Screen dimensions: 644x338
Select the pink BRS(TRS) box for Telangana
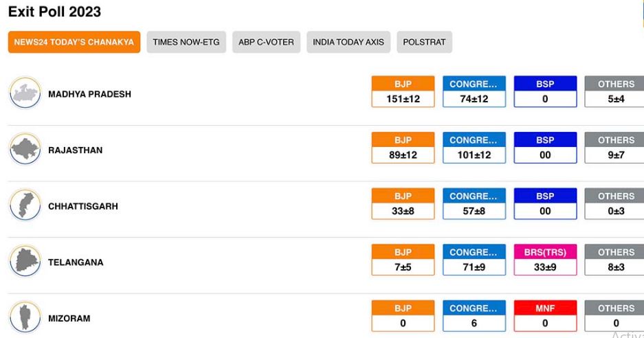click(x=545, y=260)
